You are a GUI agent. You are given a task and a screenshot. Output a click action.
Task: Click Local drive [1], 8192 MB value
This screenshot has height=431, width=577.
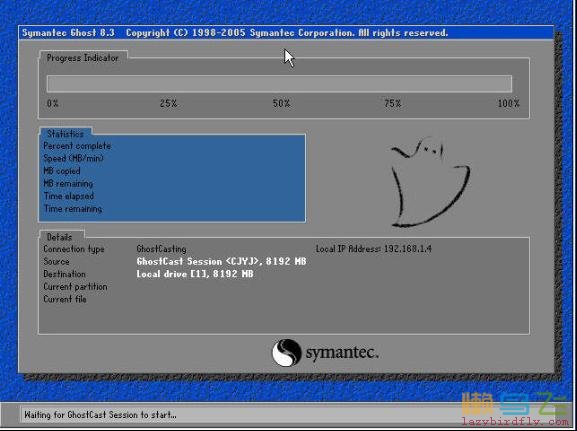pyautogui.click(x=195, y=274)
